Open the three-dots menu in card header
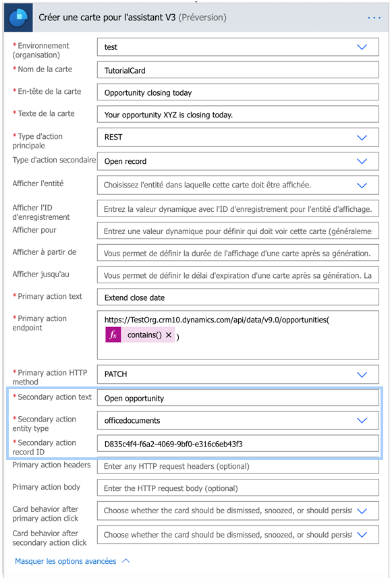This screenshot has height=578, width=392. coord(374,18)
